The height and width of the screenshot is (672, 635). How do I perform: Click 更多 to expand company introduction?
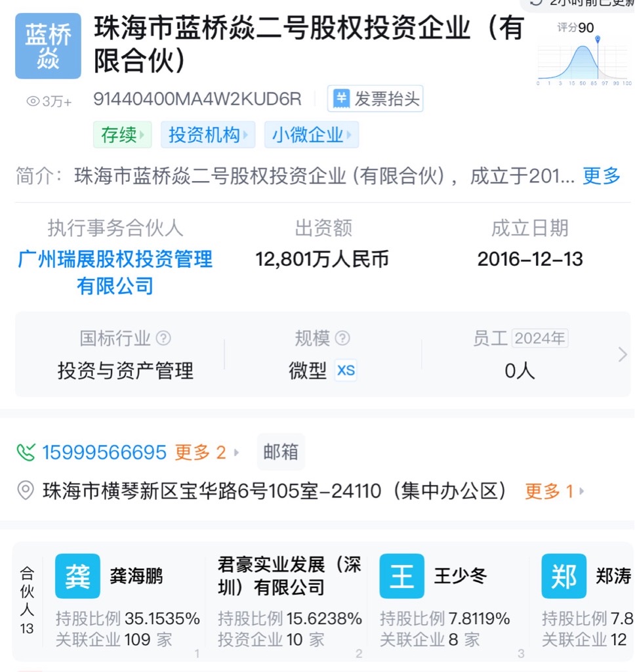(601, 176)
